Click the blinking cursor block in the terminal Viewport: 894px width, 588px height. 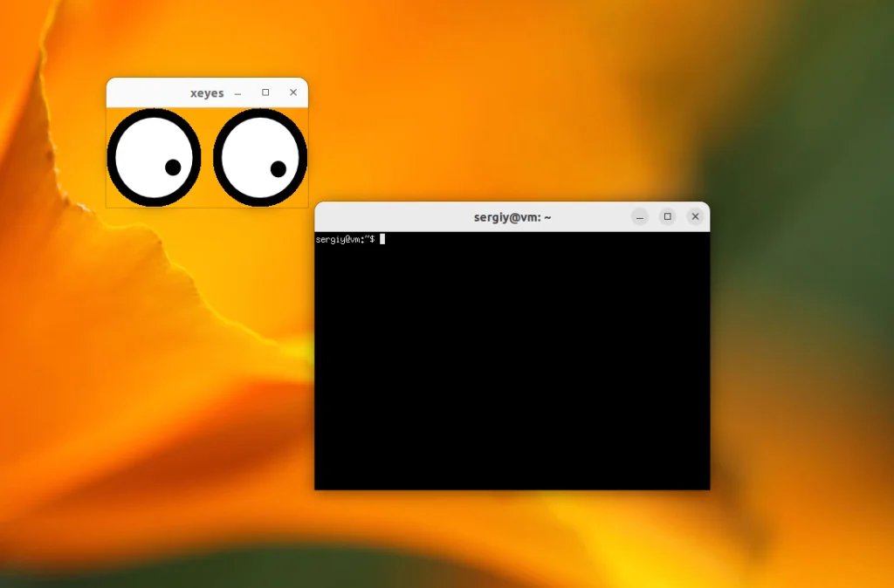(x=382, y=240)
